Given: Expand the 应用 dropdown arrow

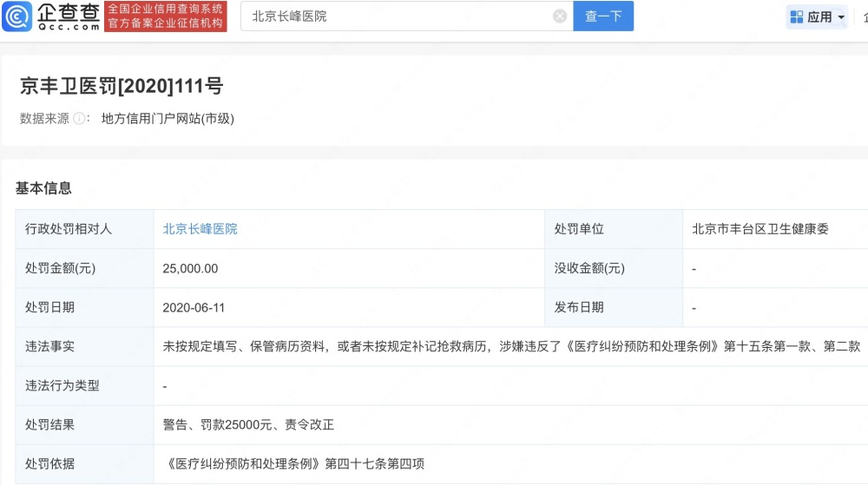Looking at the screenshot, I should pyautogui.click(x=841, y=17).
